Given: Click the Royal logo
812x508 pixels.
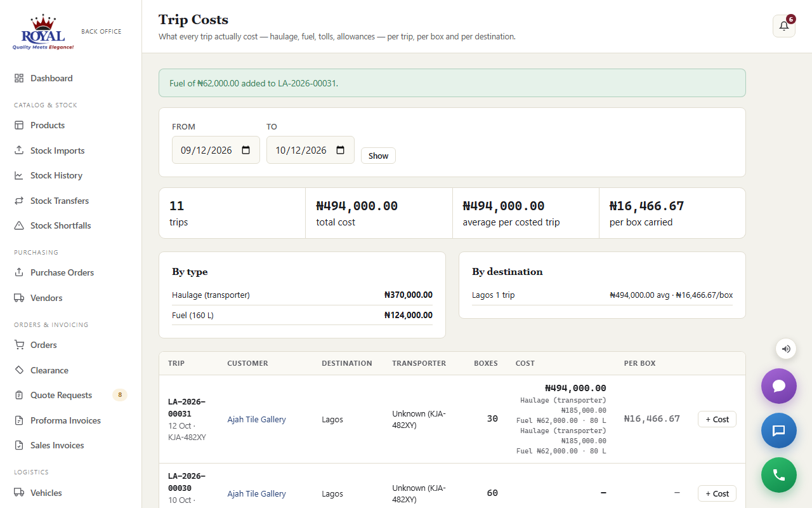Looking at the screenshot, I should tap(43, 32).
